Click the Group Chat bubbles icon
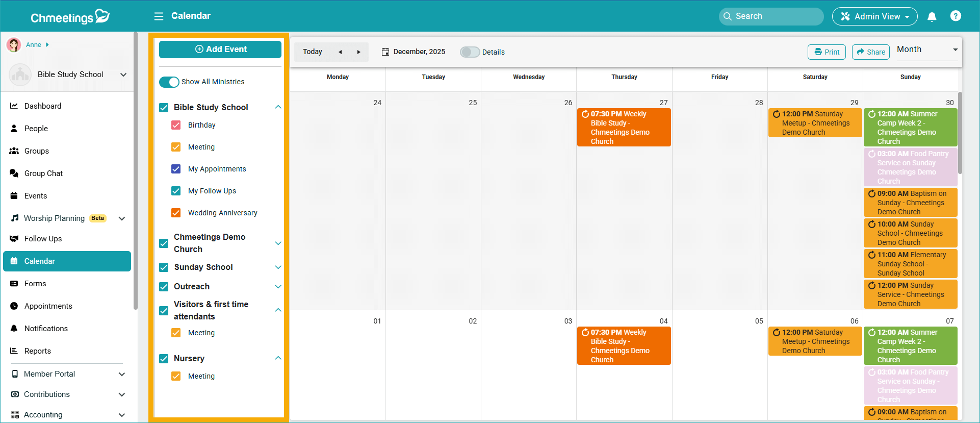Image resolution: width=980 pixels, height=423 pixels. tap(14, 173)
